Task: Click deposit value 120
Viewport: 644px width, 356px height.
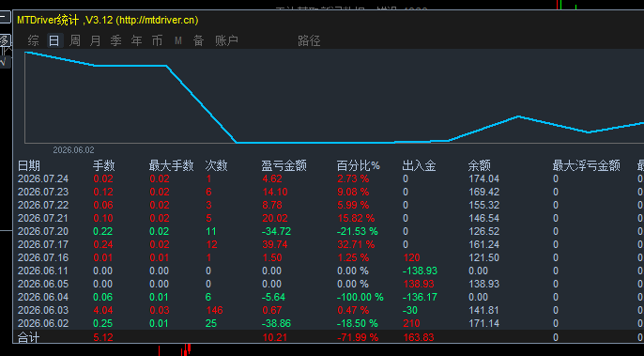Action: [411, 257]
